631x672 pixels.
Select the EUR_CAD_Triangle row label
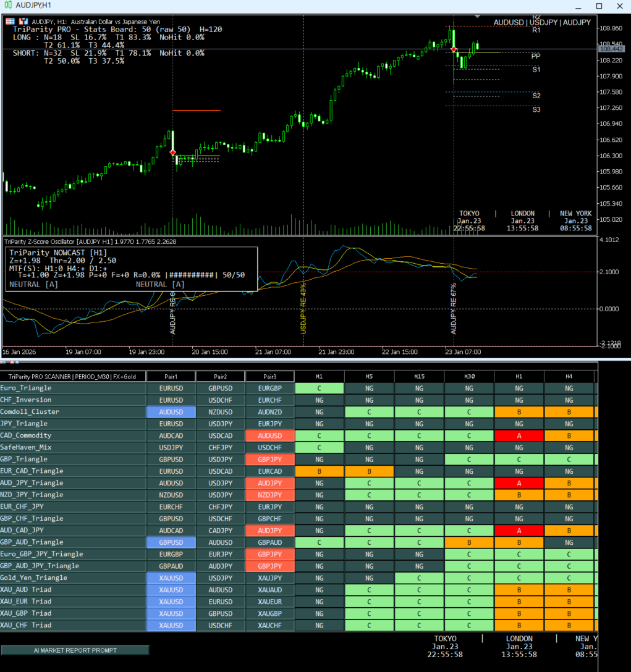[x=32, y=471]
